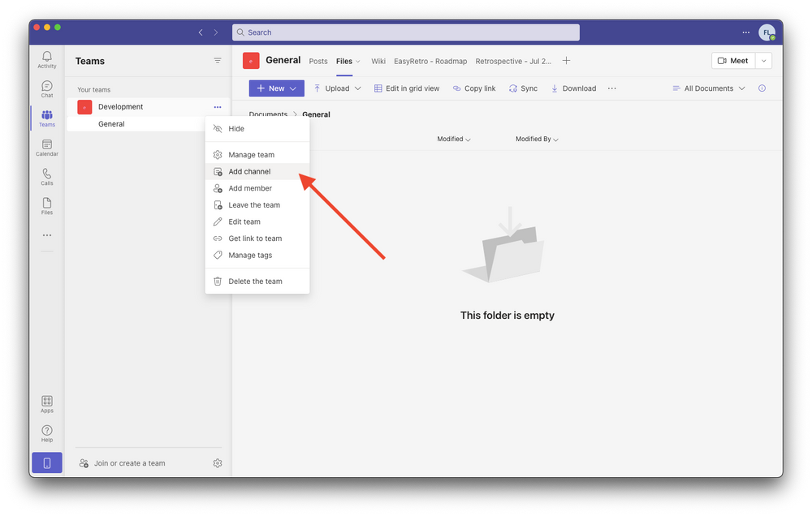The height and width of the screenshot is (516, 812).
Task: Open the Calls section
Action: point(46,177)
